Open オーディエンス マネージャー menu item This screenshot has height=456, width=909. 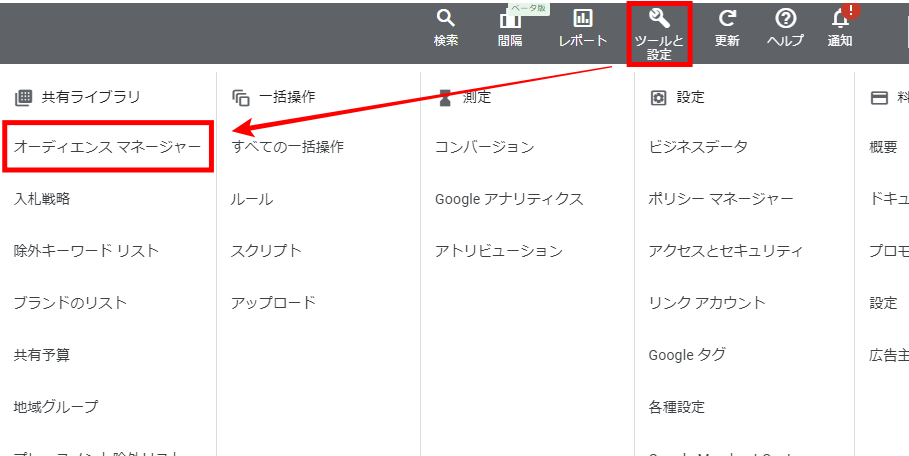click(108, 147)
